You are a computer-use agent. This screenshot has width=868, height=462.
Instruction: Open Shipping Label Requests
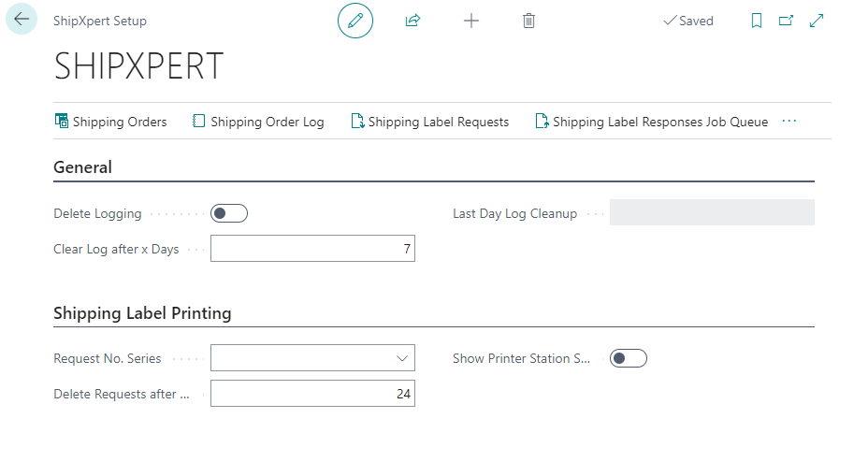tap(430, 122)
